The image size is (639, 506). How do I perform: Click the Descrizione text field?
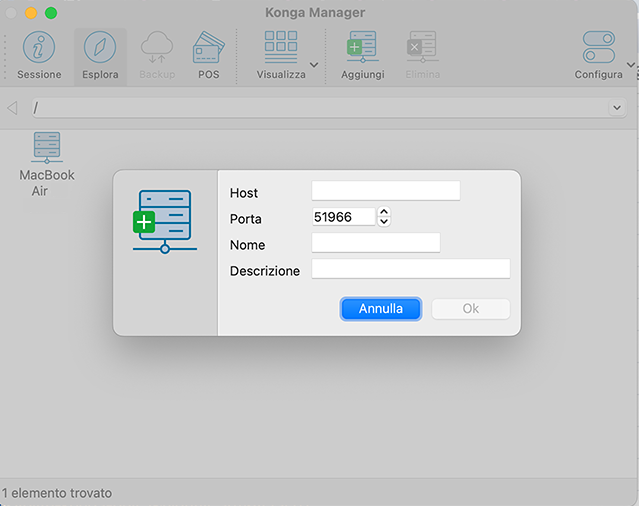click(410, 269)
